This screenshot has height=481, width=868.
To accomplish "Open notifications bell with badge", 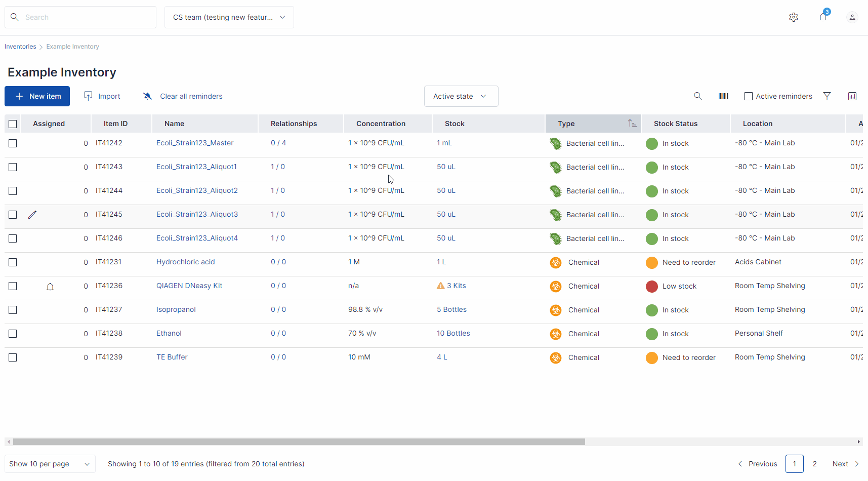I will click(x=823, y=17).
